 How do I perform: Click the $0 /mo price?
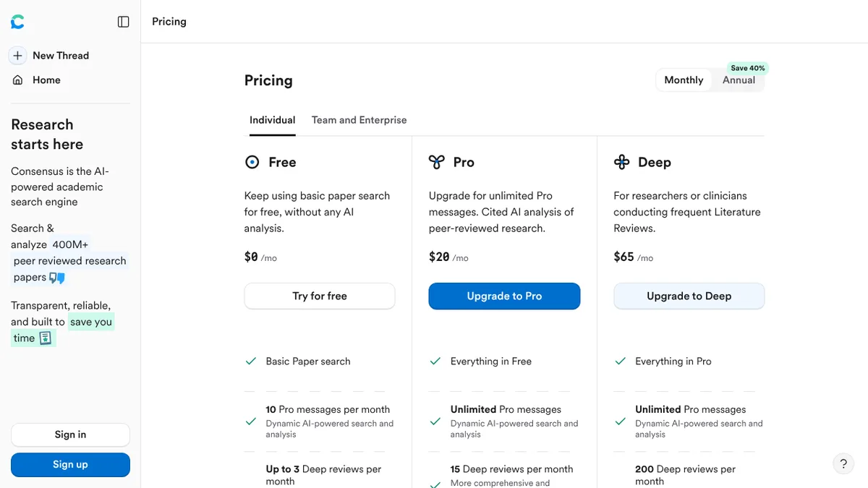pos(260,257)
